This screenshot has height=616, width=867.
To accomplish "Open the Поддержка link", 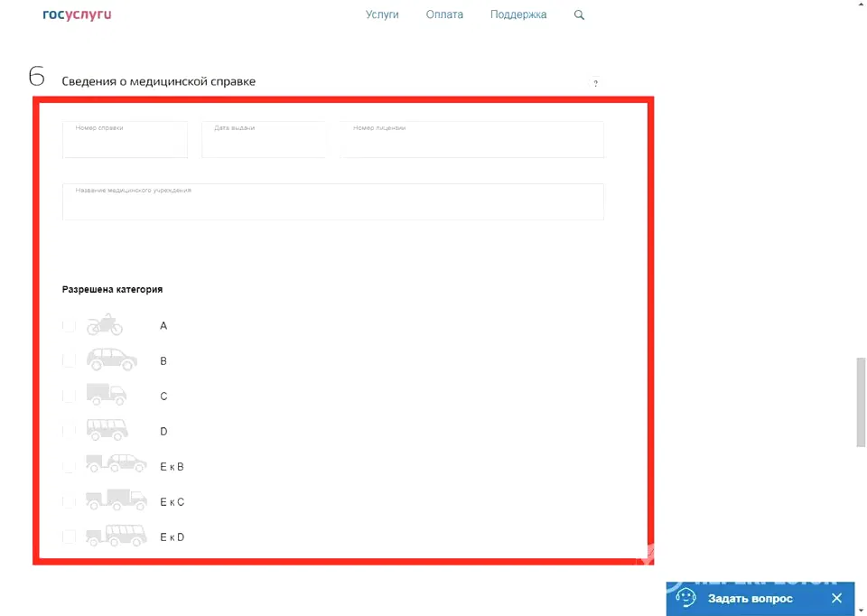I will point(518,15).
